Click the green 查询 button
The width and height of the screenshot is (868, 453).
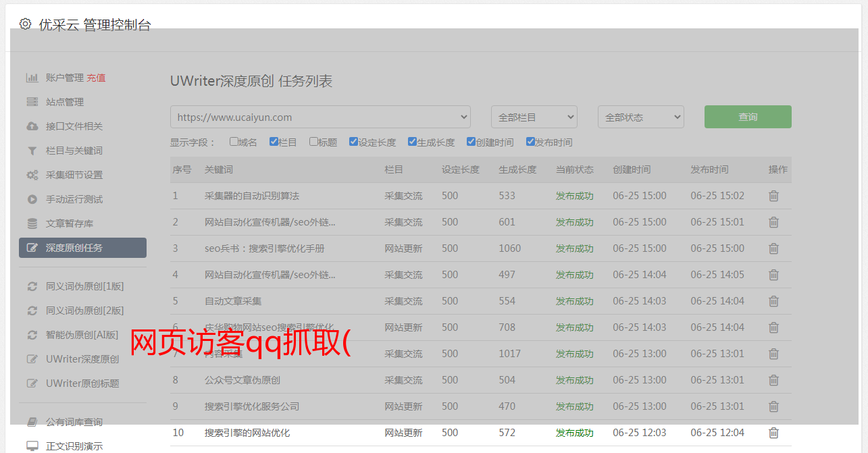pyautogui.click(x=748, y=117)
